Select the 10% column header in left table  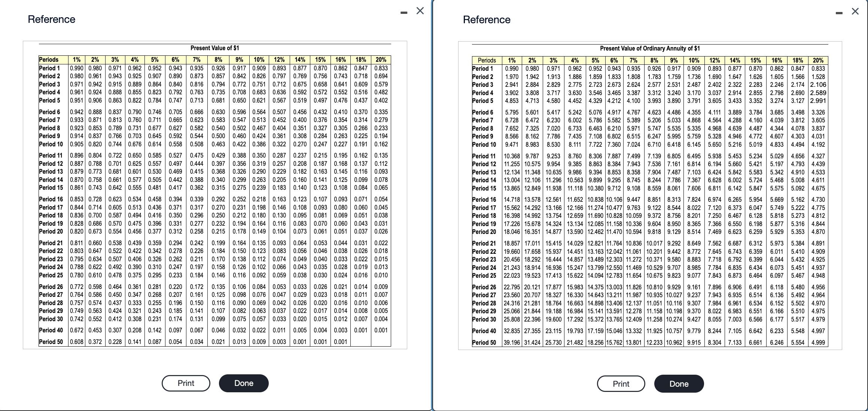click(x=259, y=59)
